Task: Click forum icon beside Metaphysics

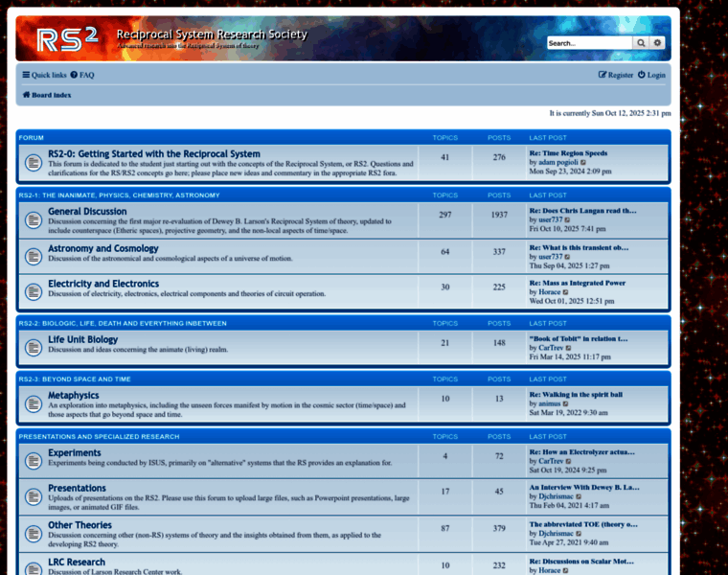Action: 34,404
